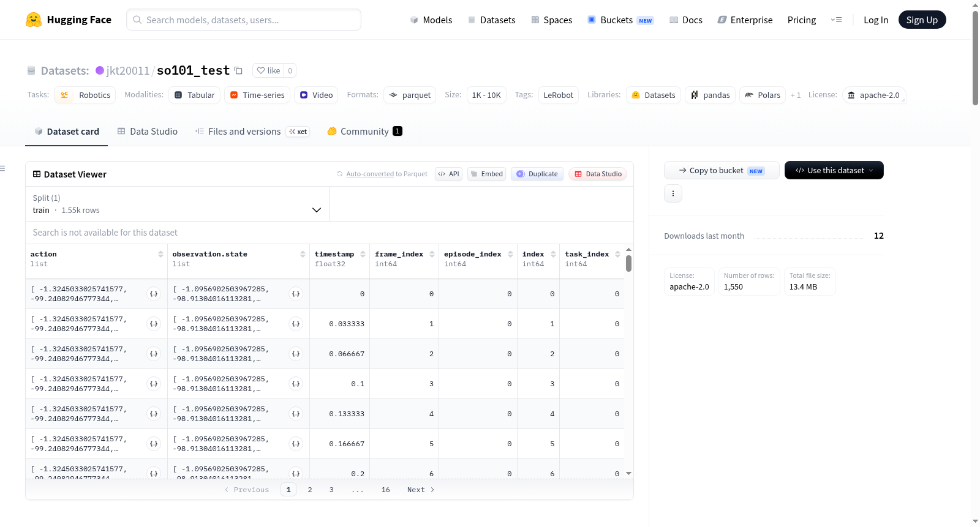Open the more navigation menu icon
Image resolution: width=980 pixels, height=527 pixels.
pos(836,20)
